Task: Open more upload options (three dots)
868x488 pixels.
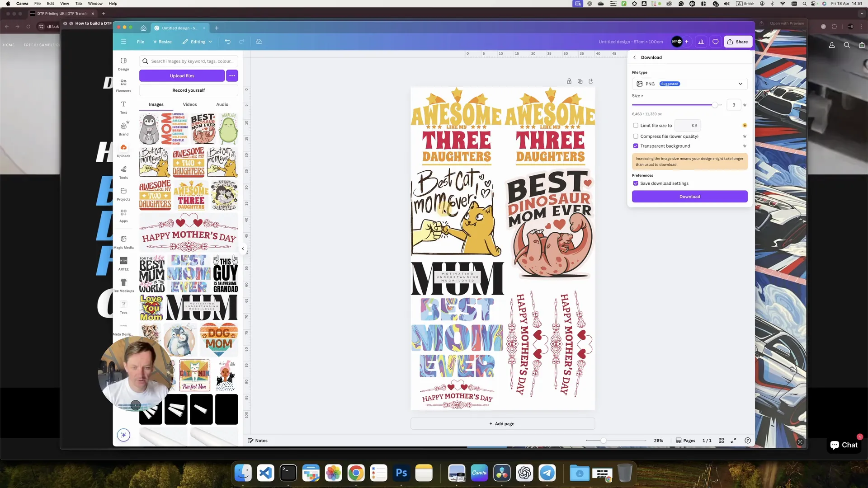Action: pyautogui.click(x=232, y=76)
